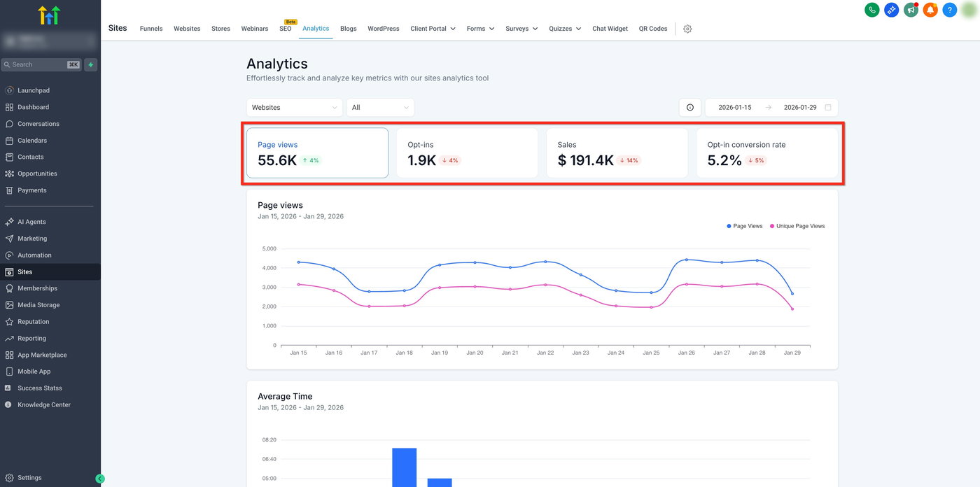
Task: Go to Conversations in the sidebar
Action: (x=38, y=124)
